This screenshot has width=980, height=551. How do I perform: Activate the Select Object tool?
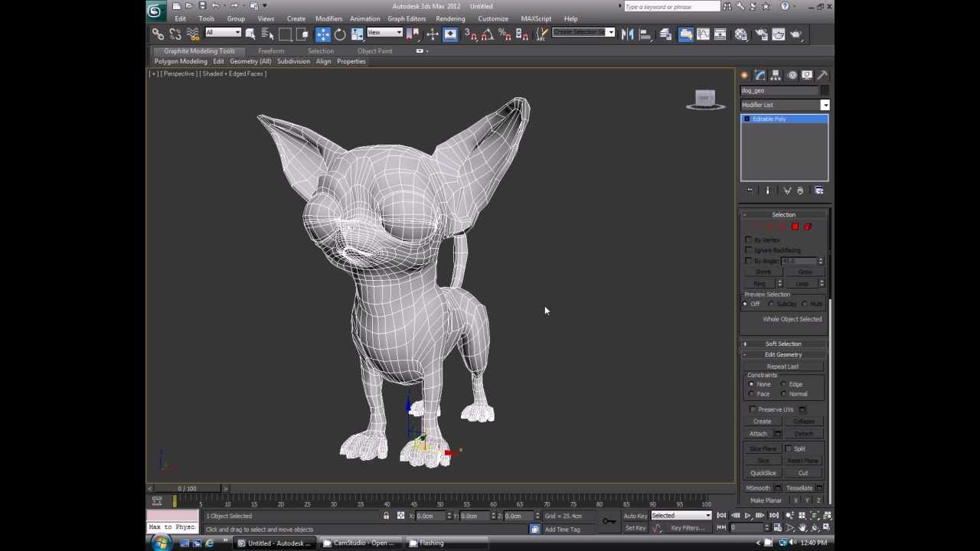point(250,34)
